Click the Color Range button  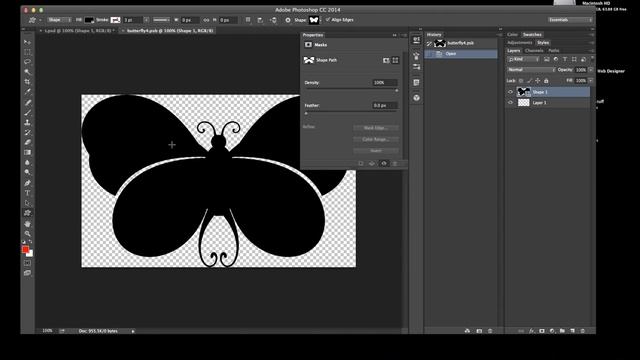coord(376,139)
